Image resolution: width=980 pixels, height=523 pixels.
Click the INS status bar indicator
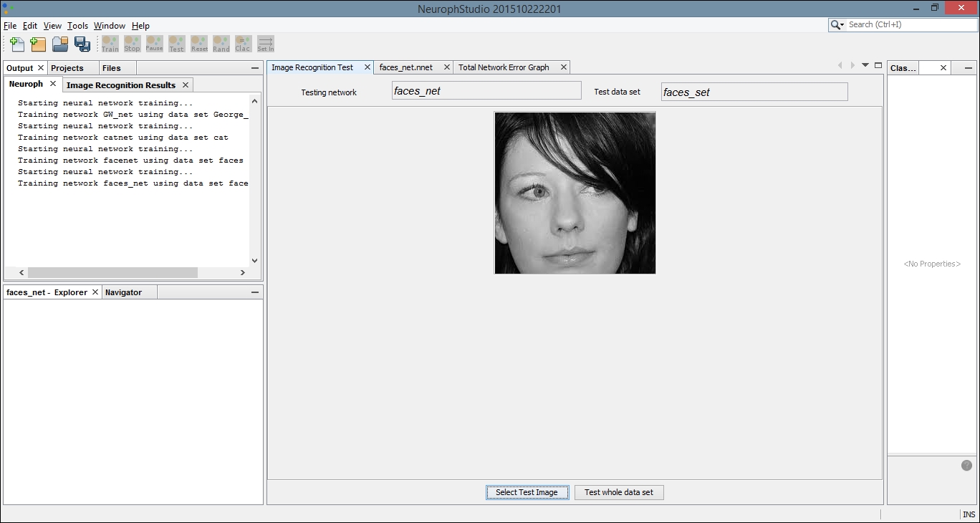point(969,514)
